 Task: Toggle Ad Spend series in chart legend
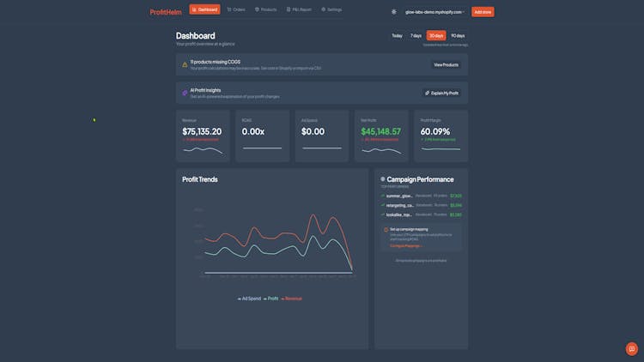point(249,299)
